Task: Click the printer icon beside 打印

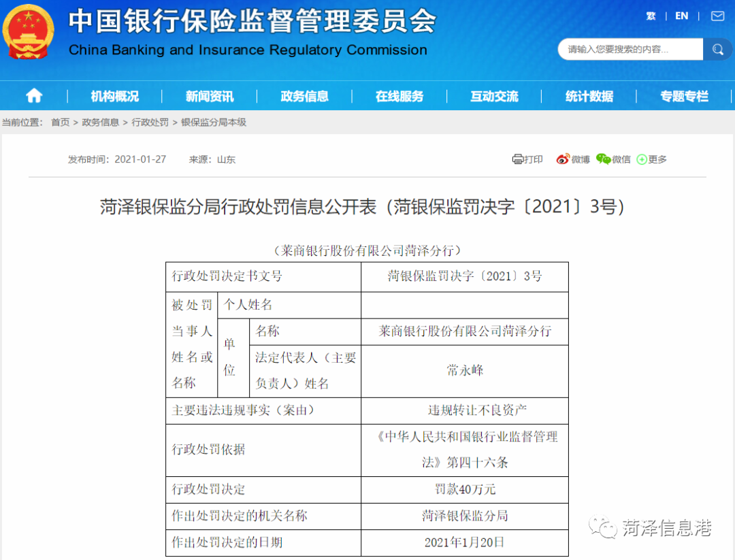Action: [x=517, y=159]
